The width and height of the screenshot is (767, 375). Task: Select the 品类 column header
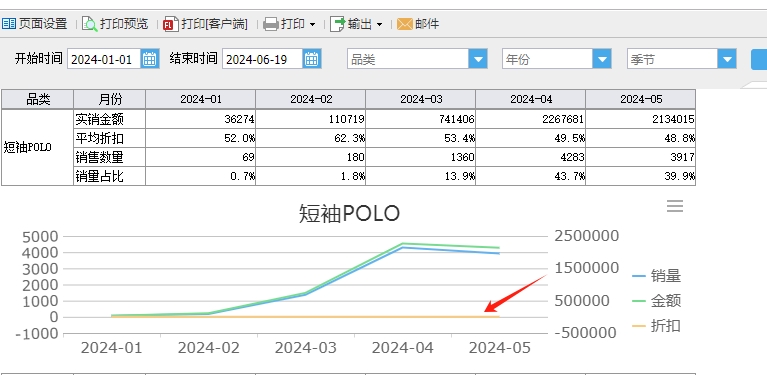tap(38, 99)
